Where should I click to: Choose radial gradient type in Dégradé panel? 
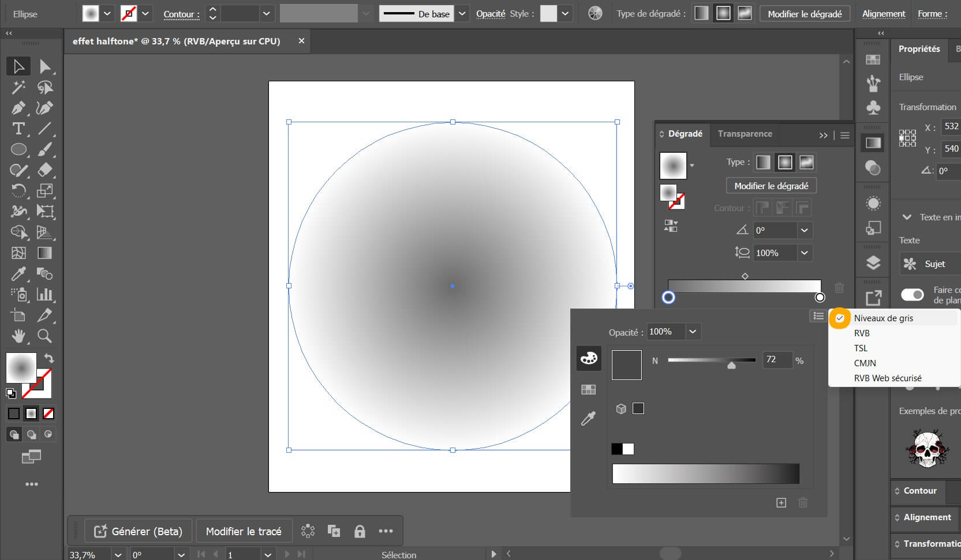785,163
